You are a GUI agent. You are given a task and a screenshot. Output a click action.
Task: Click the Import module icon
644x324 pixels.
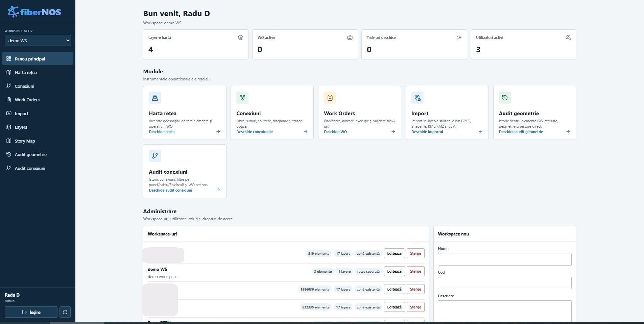(x=418, y=98)
